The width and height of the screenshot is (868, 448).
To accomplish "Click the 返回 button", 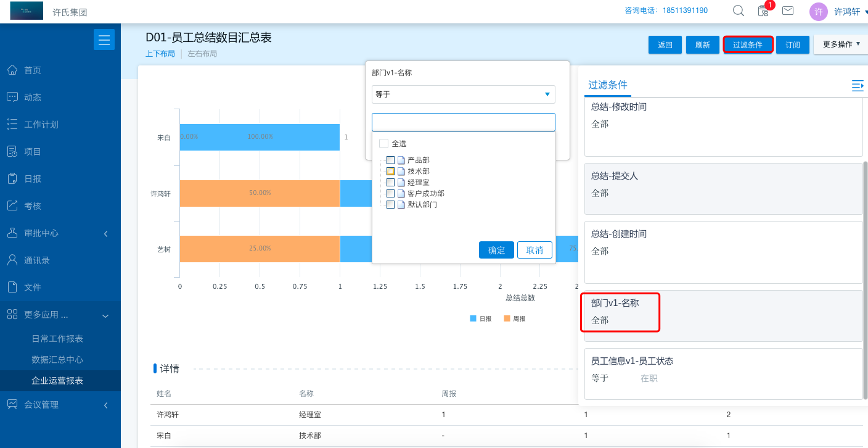I will (665, 45).
